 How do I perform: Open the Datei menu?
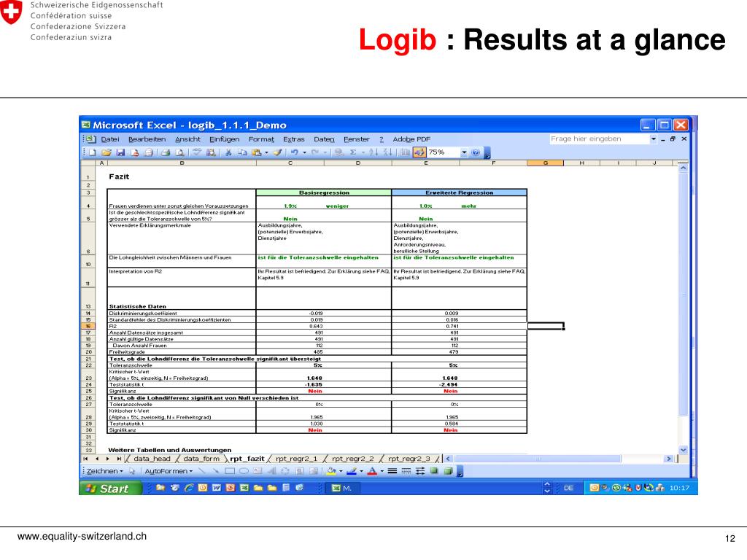[110, 139]
